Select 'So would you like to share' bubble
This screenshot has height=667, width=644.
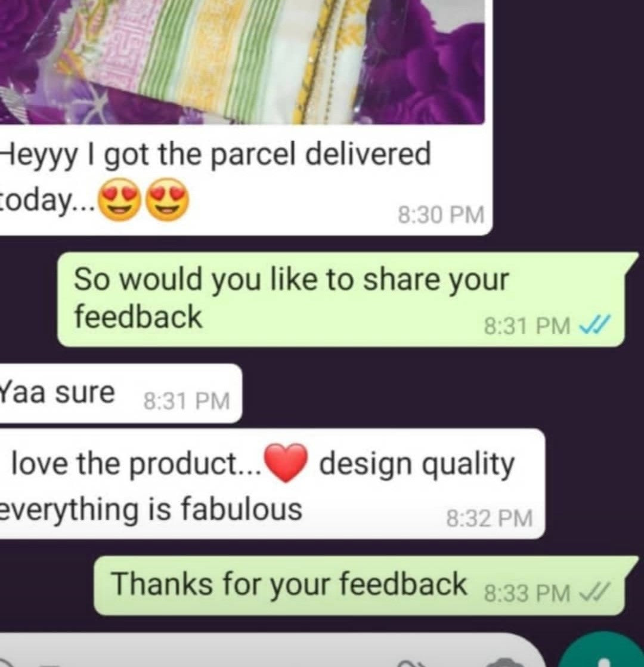coord(348,299)
